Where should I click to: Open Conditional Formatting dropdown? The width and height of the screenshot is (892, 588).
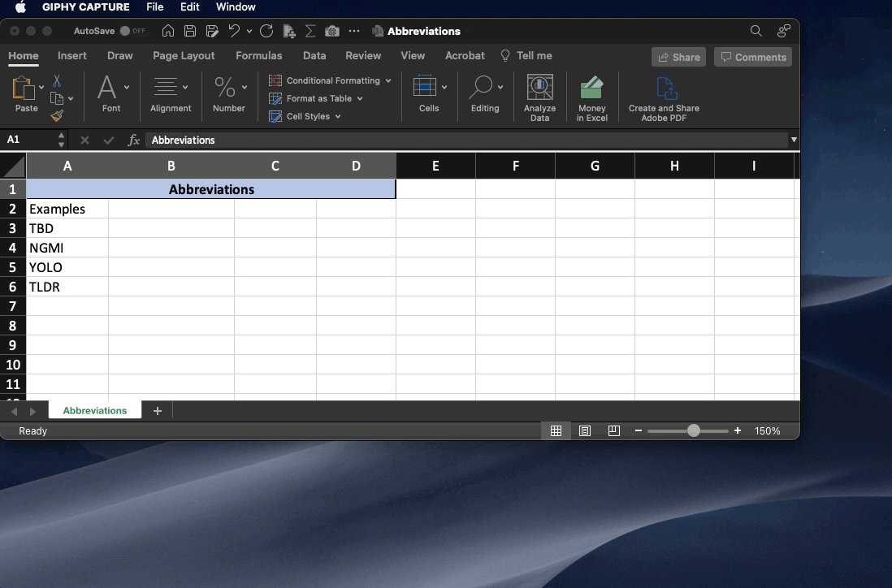(x=330, y=80)
